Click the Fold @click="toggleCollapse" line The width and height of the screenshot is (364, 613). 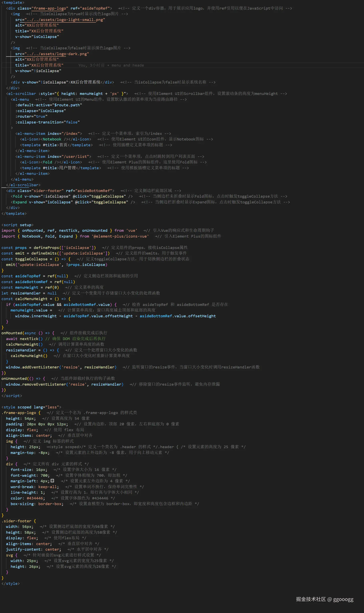pos(72,196)
